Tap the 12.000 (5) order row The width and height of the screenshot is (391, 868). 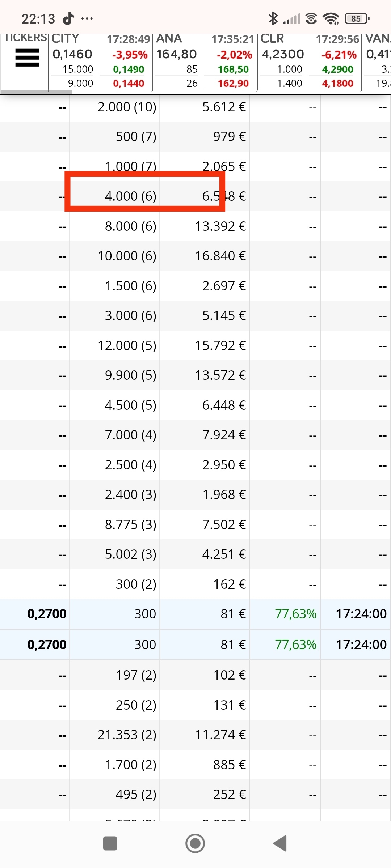point(195,345)
